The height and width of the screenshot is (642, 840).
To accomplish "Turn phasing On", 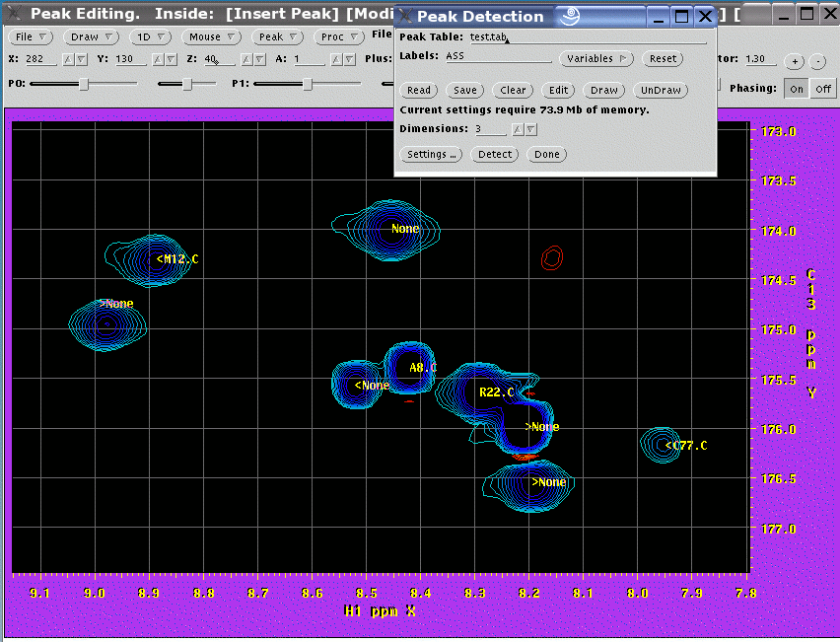I will click(x=797, y=89).
